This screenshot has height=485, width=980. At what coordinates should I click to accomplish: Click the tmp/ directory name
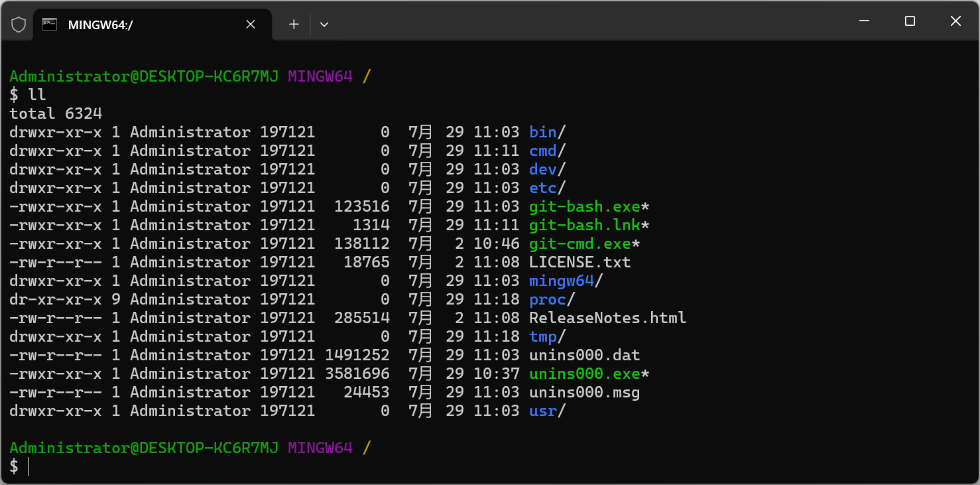click(x=547, y=336)
